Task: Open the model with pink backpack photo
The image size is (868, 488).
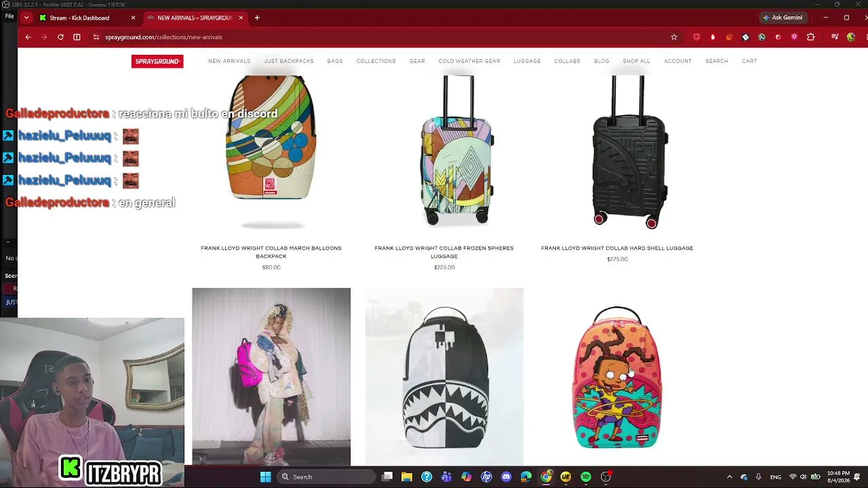Action: 271,377
